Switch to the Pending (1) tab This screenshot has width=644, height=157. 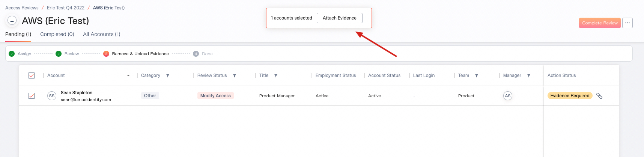(18, 34)
